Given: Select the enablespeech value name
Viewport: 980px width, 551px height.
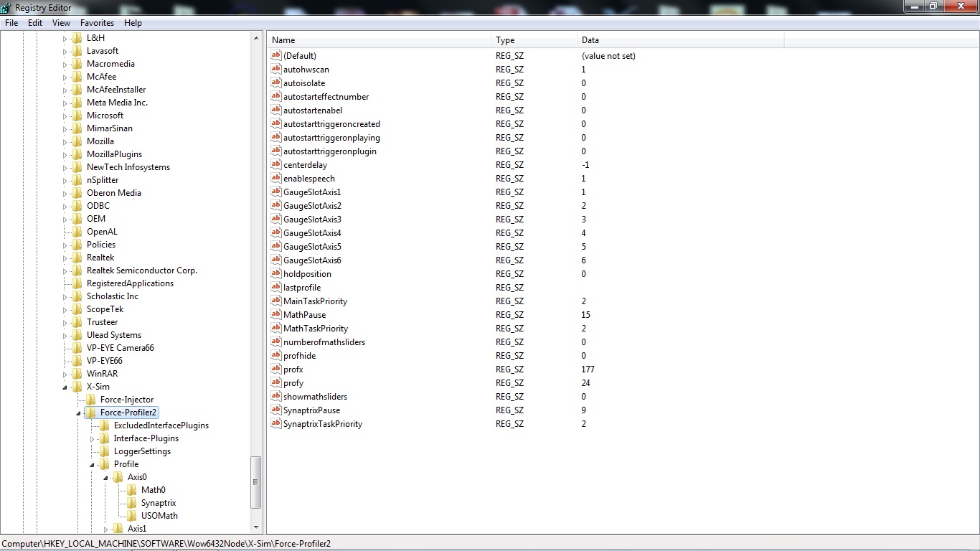Looking at the screenshot, I should click(309, 179).
